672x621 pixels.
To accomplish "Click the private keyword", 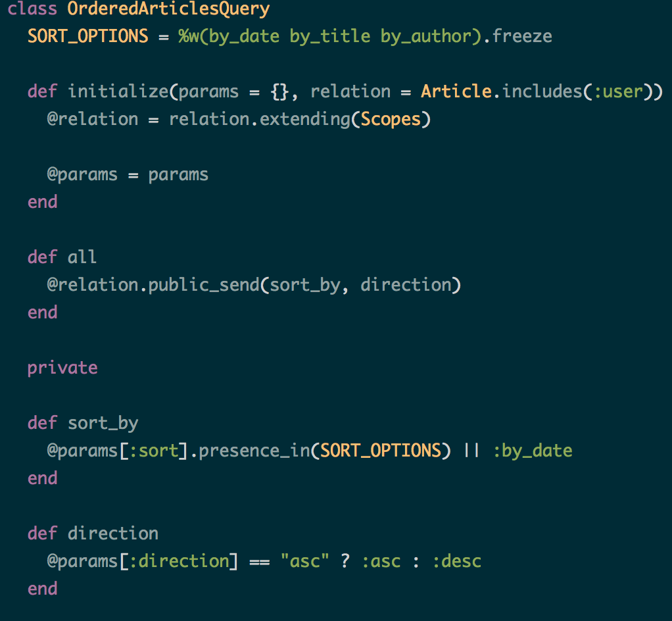I will [x=62, y=367].
